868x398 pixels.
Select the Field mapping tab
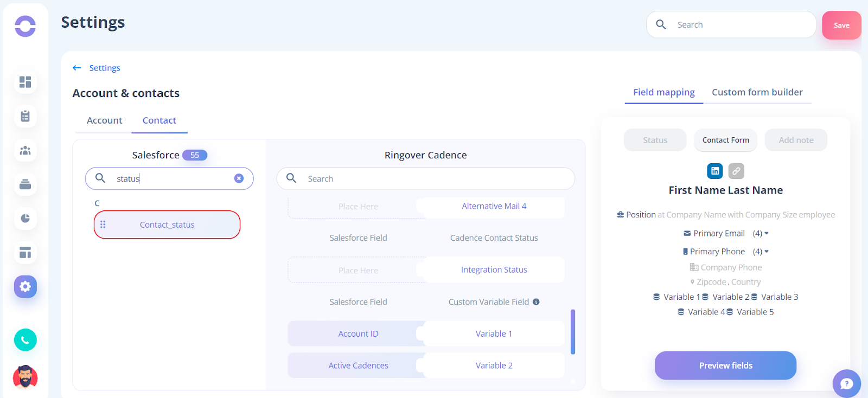664,92
